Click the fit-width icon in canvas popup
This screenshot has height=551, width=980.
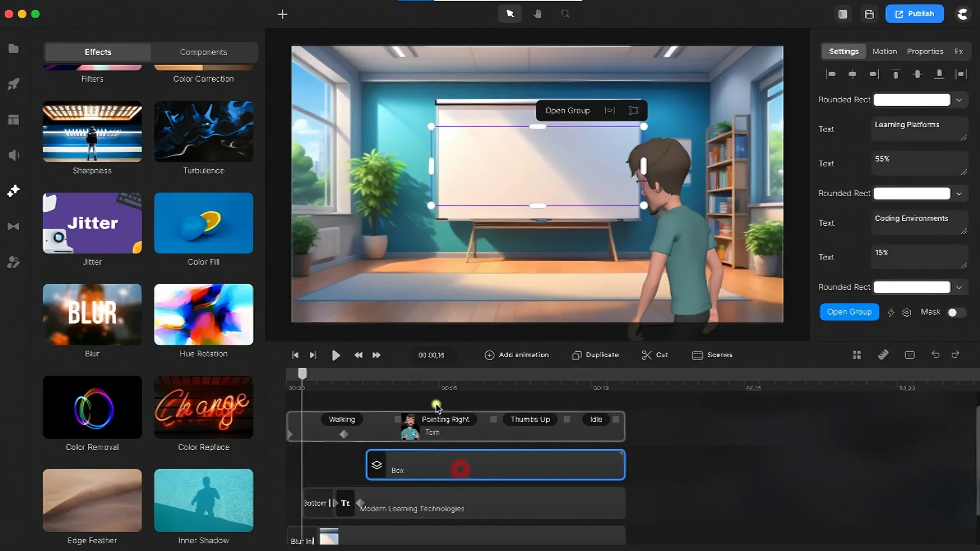pos(610,110)
